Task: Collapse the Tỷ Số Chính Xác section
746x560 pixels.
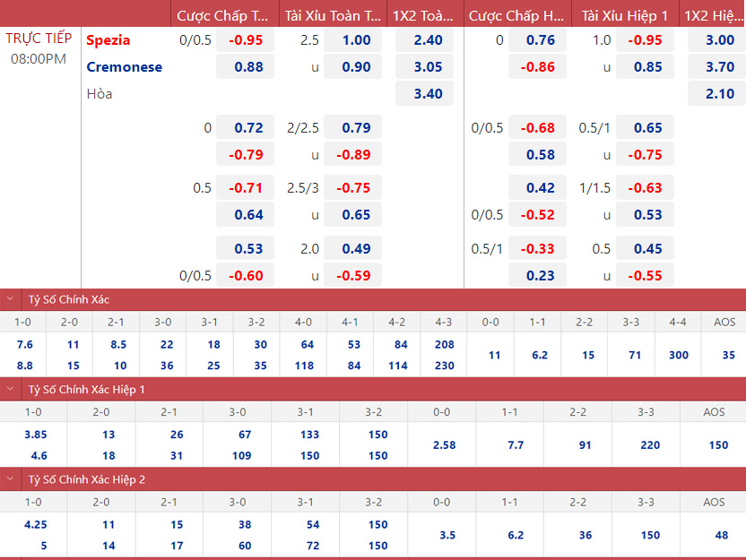Action: tap(10, 299)
